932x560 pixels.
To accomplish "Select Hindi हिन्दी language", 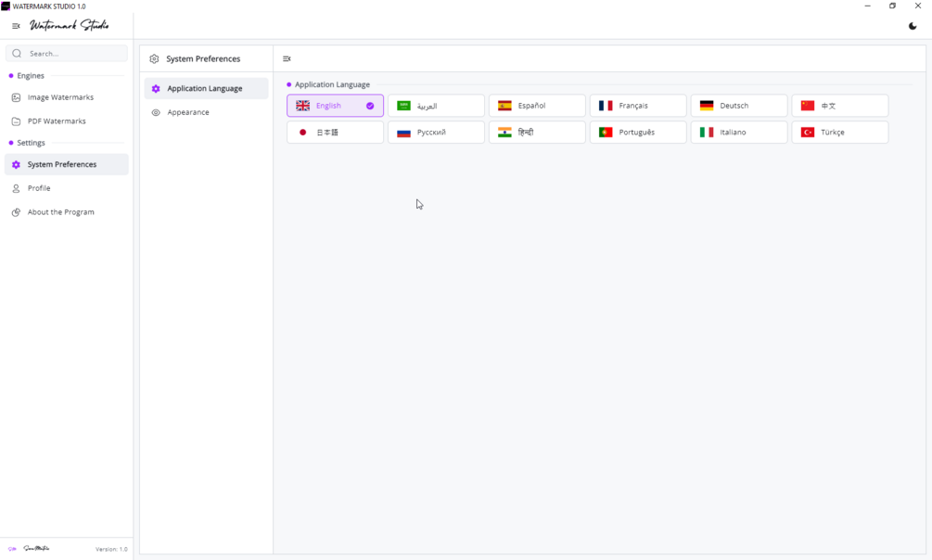I will coord(537,133).
